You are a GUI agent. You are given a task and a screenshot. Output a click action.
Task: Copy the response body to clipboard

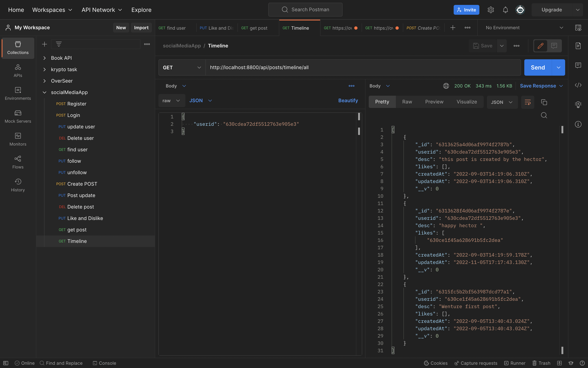coord(544,102)
